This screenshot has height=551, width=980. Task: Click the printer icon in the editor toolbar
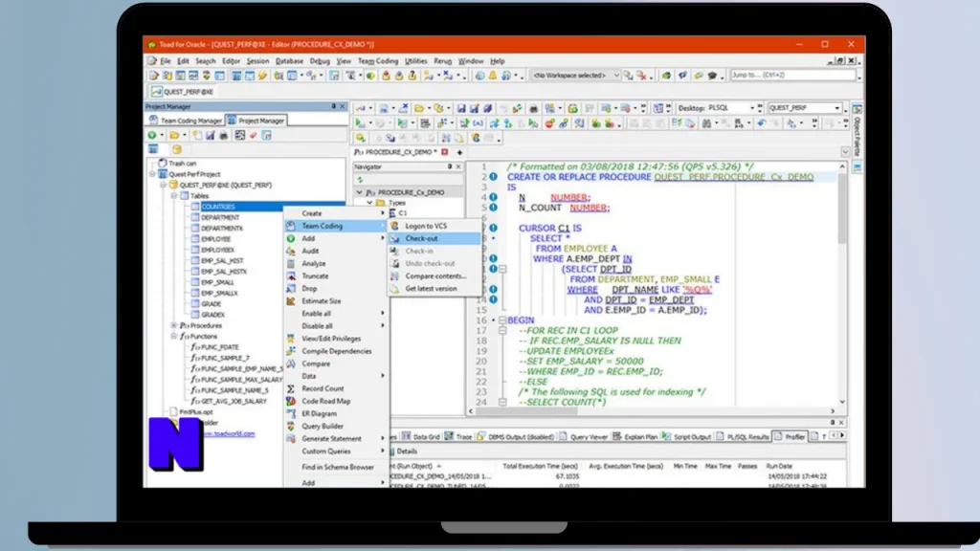(533, 109)
